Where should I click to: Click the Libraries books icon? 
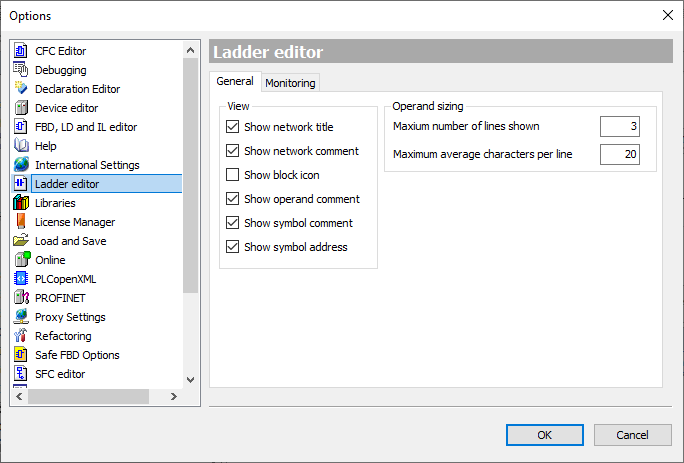point(21,202)
